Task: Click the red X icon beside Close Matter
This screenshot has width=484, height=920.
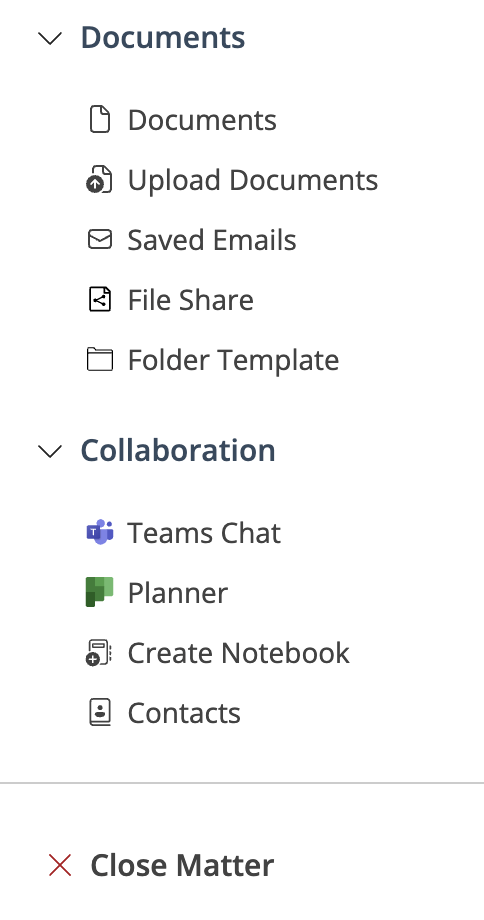Action: [60, 865]
